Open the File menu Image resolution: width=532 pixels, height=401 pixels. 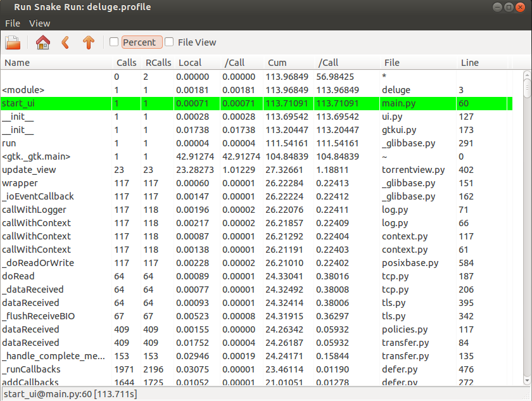[x=13, y=23]
